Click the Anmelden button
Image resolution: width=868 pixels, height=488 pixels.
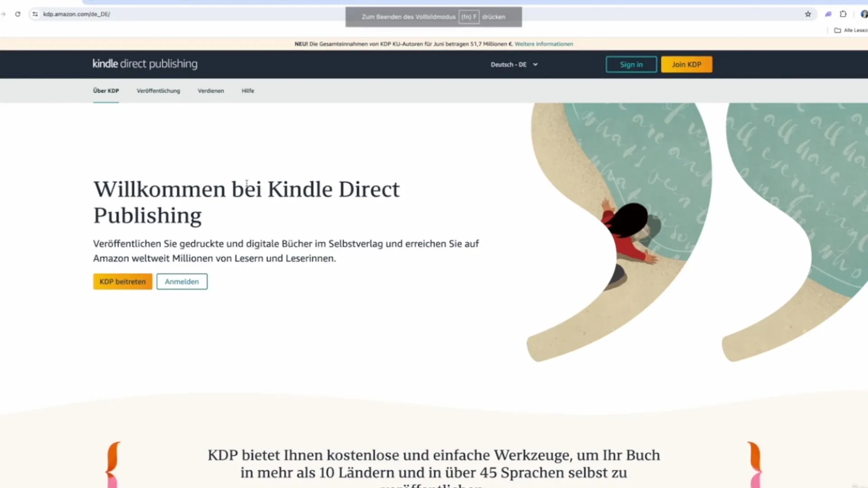coord(182,281)
